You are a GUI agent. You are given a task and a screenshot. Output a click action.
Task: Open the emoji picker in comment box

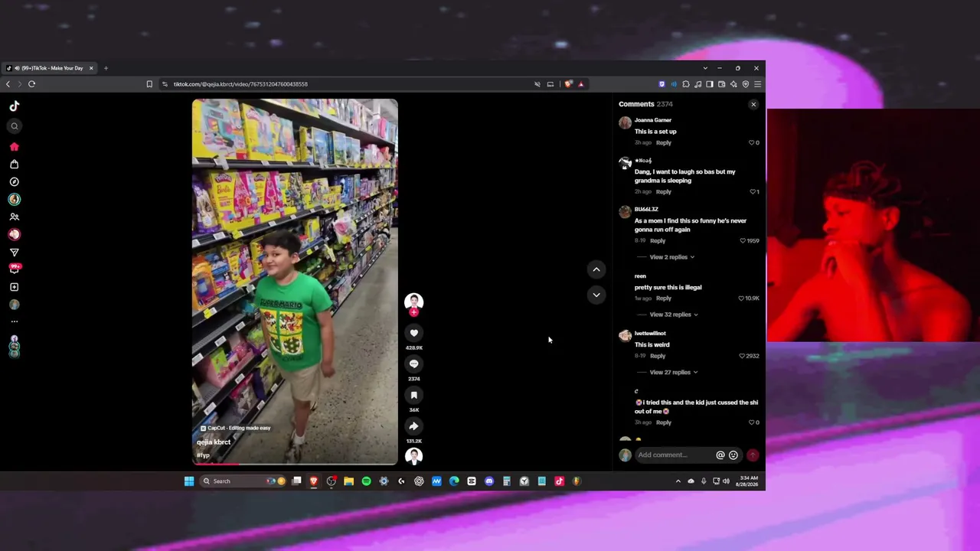pos(733,455)
